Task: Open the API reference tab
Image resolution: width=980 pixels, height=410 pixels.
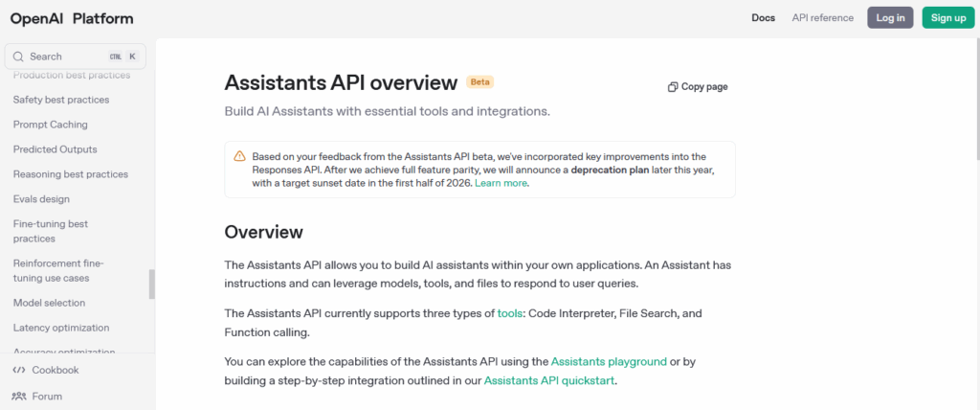Action: (822, 18)
